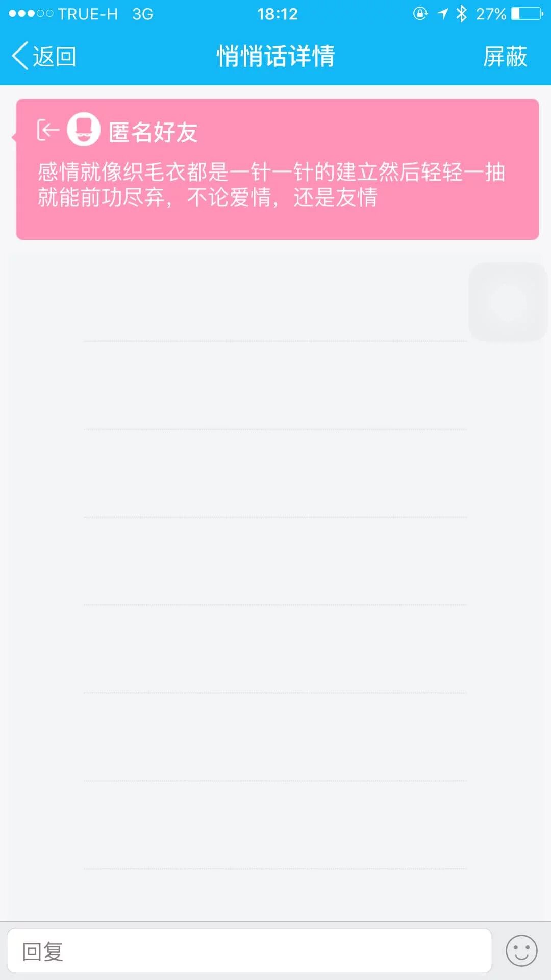Open the emoji smiley picker

click(x=521, y=951)
